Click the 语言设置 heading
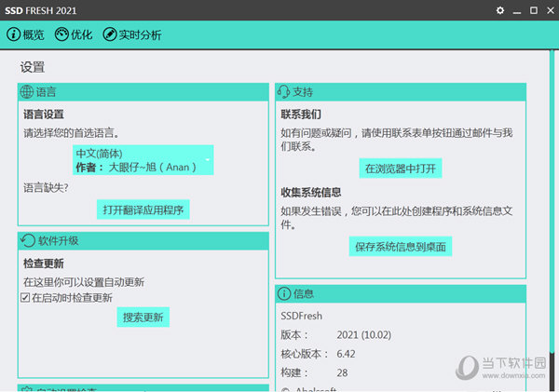This screenshot has width=559, height=392. 44,114
